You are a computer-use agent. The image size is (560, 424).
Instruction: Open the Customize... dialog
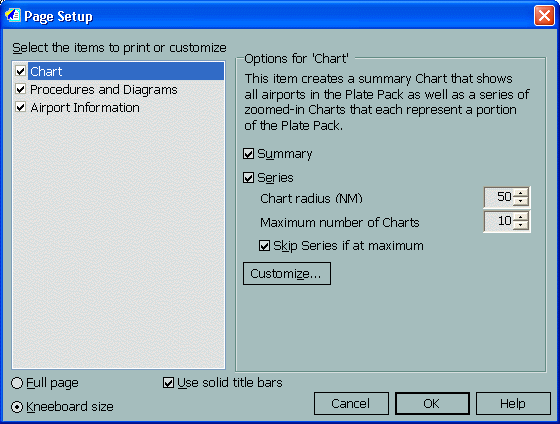[x=287, y=274]
